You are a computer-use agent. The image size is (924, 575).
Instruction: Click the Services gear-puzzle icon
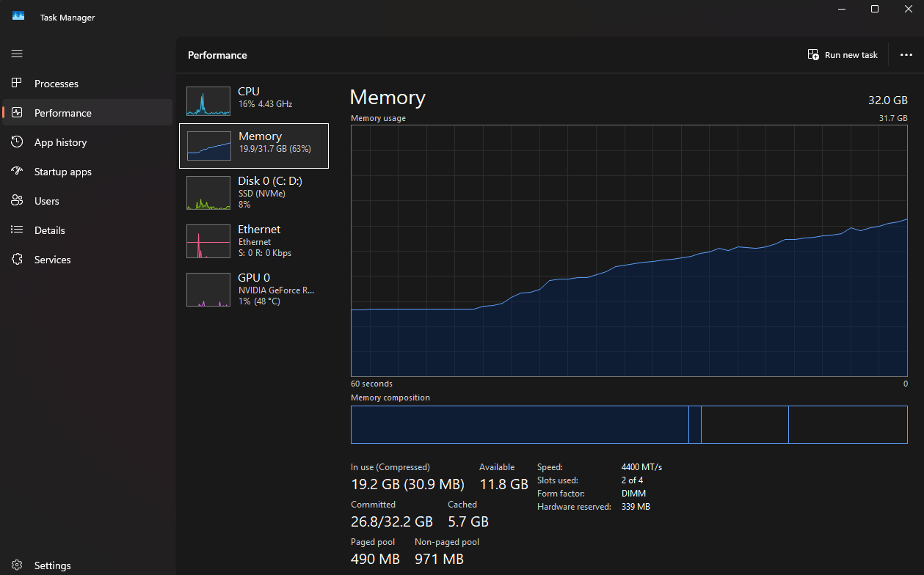pyautogui.click(x=17, y=260)
